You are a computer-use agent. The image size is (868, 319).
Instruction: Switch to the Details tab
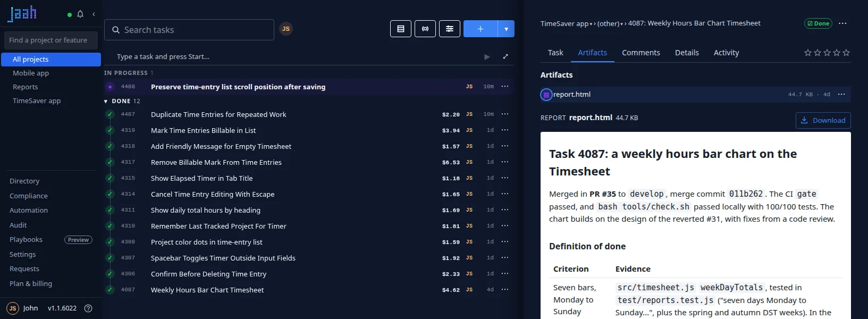click(x=687, y=53)
